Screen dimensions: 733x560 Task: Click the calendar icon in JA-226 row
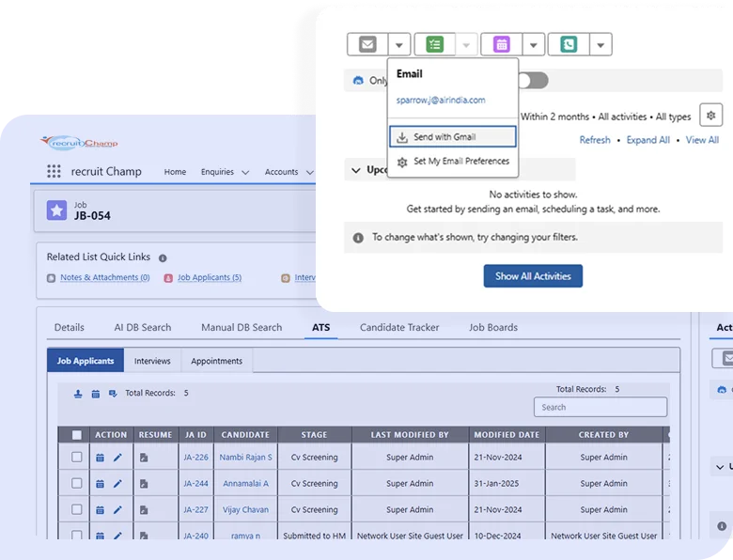[100, 458]
